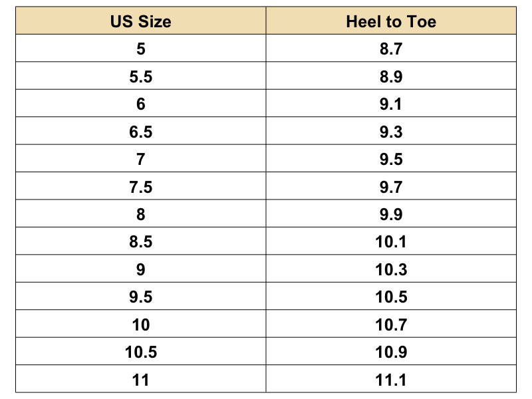Viewport: 532px width, 399px height.
Task: Select the US Size 8.5 cell
Action: click(x=140, y=242)
